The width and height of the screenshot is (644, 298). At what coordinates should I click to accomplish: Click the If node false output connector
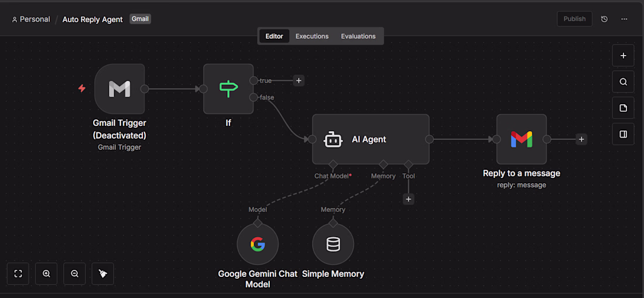[254, 97]
